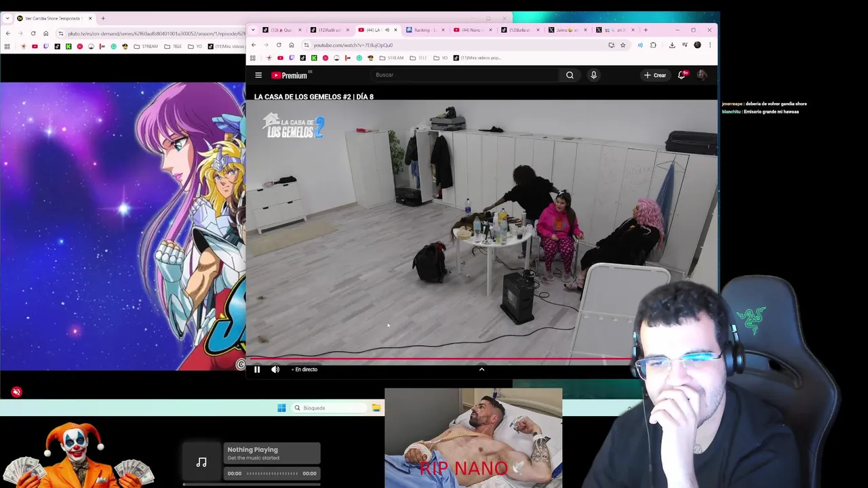
Task: Open tab search dropdown in YouTube window
Action: pos(253,30)
